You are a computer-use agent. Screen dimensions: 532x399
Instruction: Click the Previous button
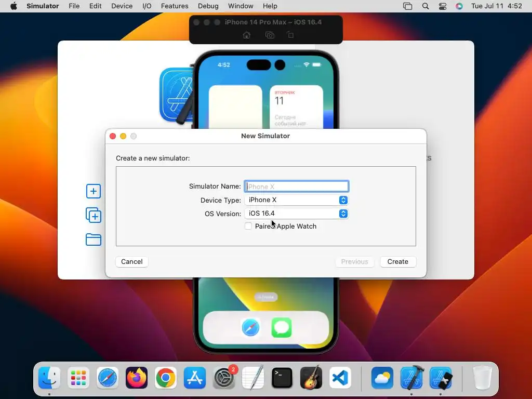coord(354,262)
